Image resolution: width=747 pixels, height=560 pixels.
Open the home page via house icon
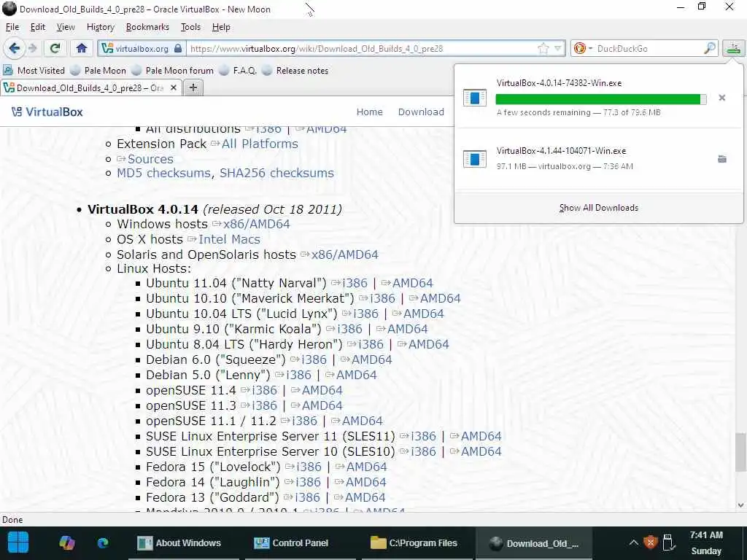pos(82,48)
